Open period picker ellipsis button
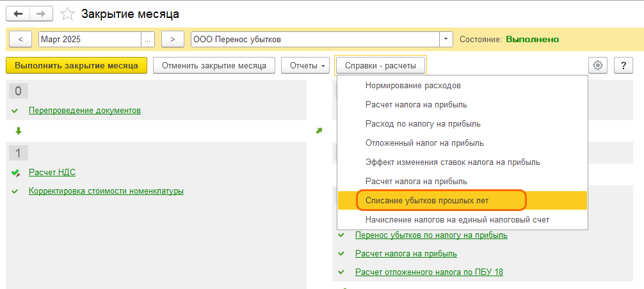The height and width of the screenshot is (289, 644). [x=149, y=40]
